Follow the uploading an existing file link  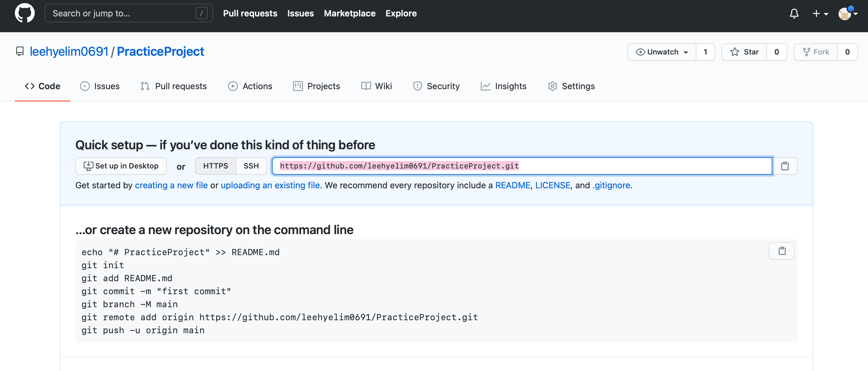[270, 185]
